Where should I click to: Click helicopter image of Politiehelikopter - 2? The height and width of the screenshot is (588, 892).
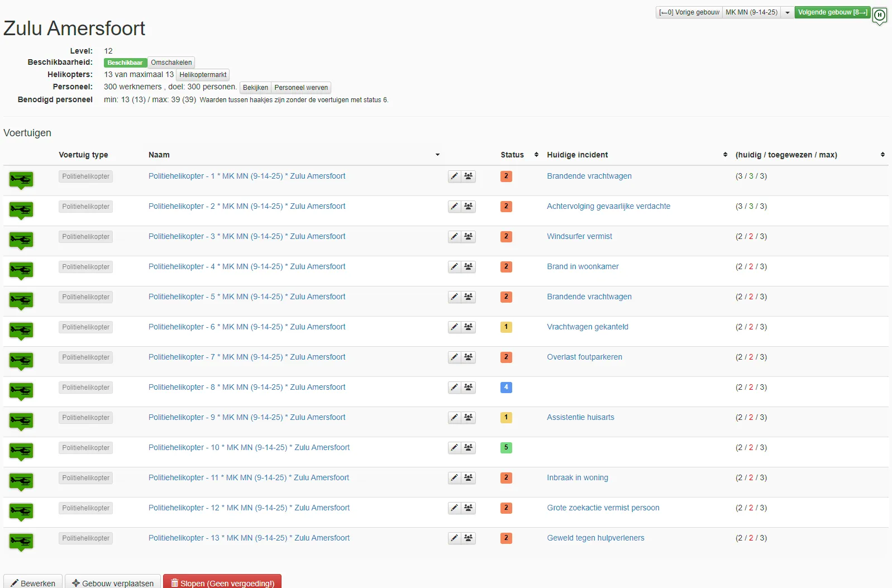pyautogui.click(x=21, y=211)
